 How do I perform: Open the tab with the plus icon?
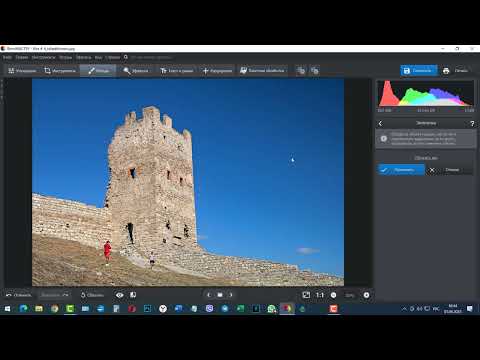(x=217, y=71)
